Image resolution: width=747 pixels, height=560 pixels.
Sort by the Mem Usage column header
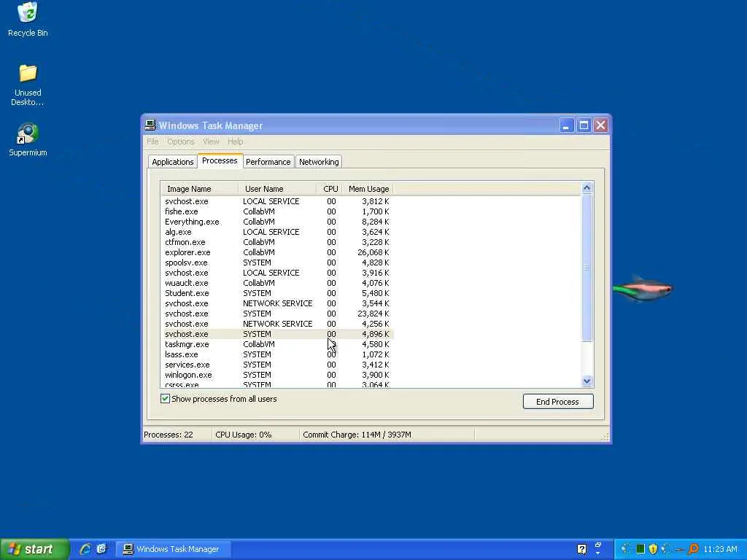(x=368, y=189)
